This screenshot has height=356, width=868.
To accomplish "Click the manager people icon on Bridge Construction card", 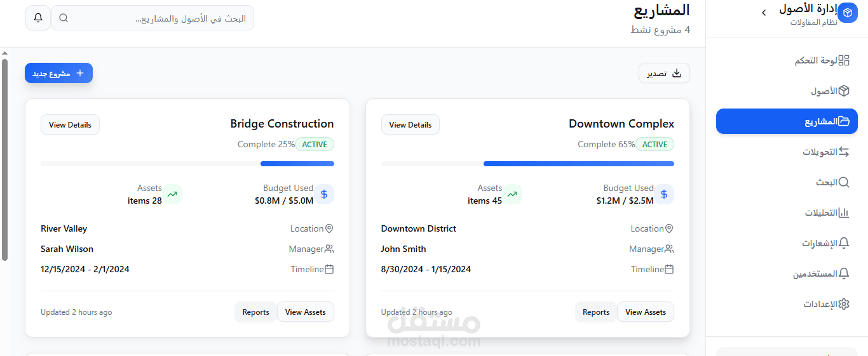I will click(x=329, y=249).
